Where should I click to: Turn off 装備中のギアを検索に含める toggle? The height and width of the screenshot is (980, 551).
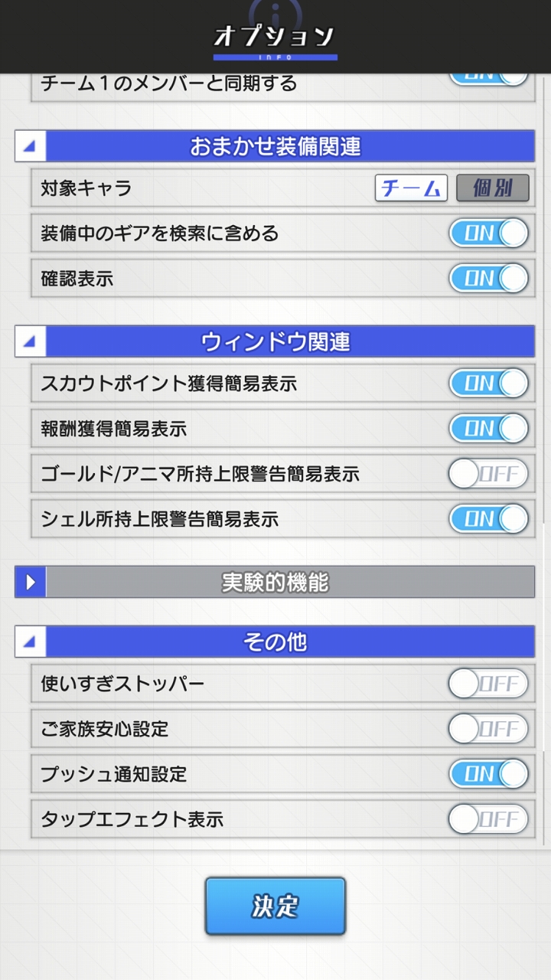(x=488, y=233)
